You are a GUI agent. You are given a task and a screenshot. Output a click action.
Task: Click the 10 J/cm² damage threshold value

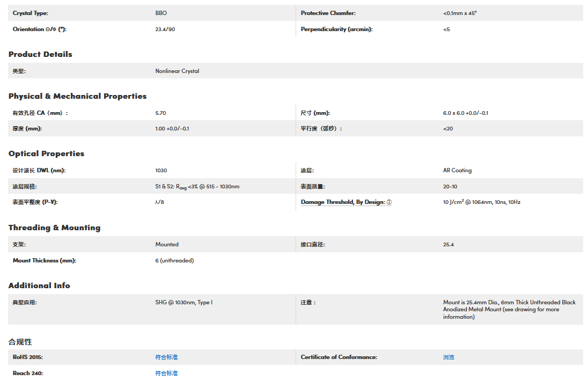tap(481, 202)
